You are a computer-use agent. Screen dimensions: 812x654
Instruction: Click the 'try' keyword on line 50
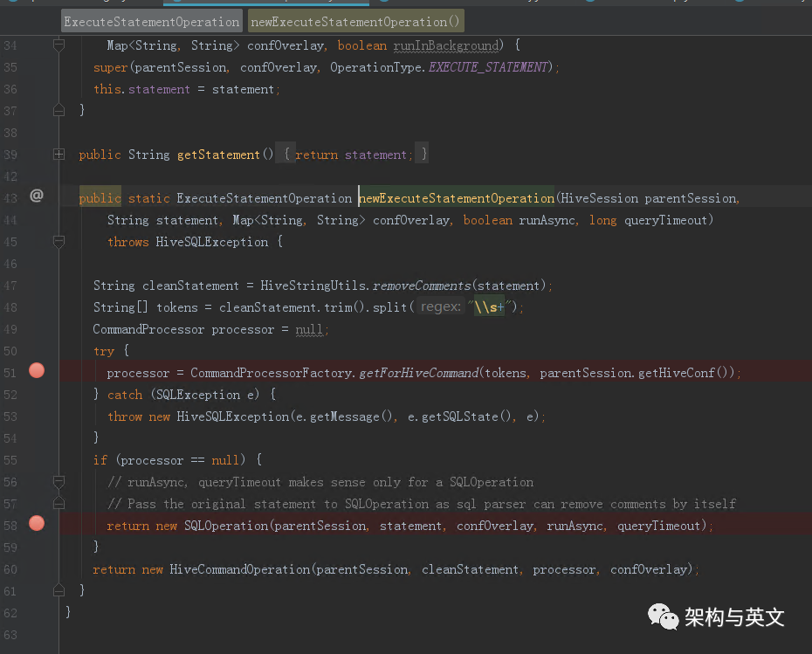(x=104, y=351)
